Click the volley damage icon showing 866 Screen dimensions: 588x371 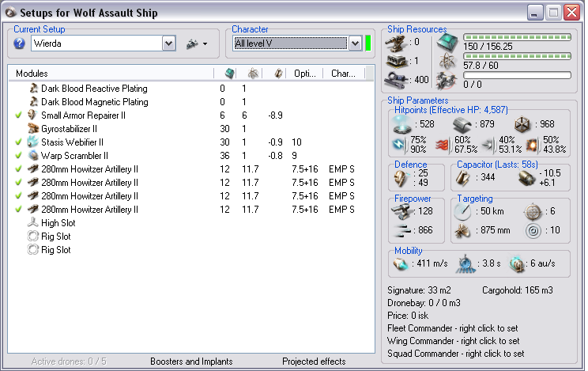(401, 230)
